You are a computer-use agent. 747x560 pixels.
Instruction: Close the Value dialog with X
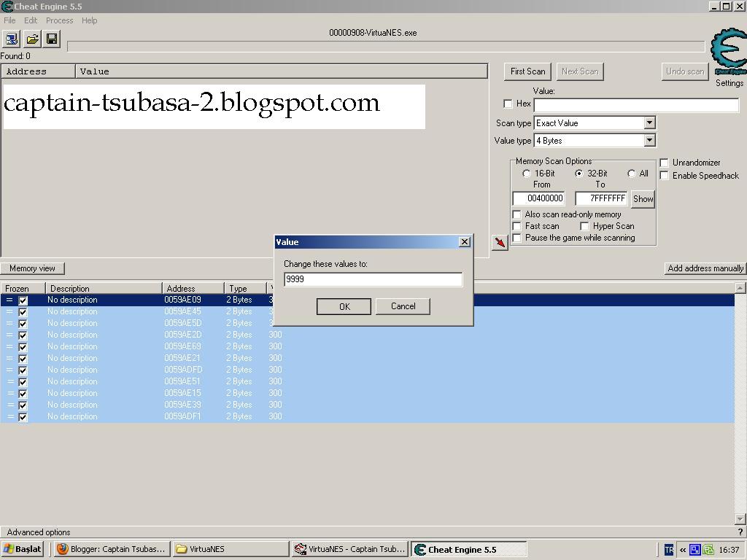[x=465, y=242]
